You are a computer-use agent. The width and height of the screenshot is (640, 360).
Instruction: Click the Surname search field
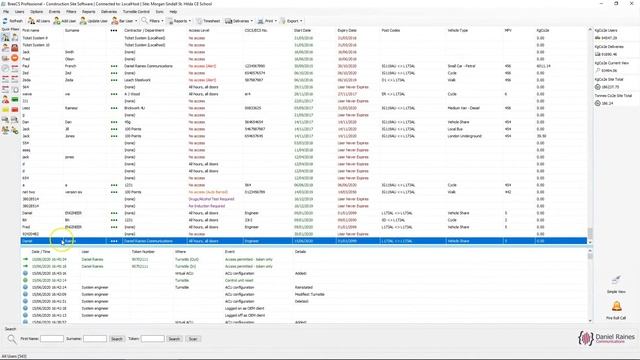click(95, 339)
